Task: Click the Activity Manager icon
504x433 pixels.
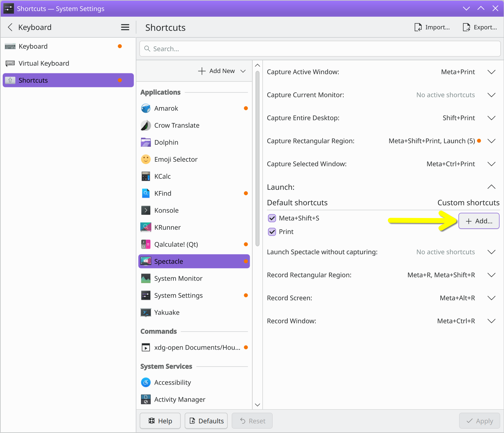Action: click(x=146, y=399)
